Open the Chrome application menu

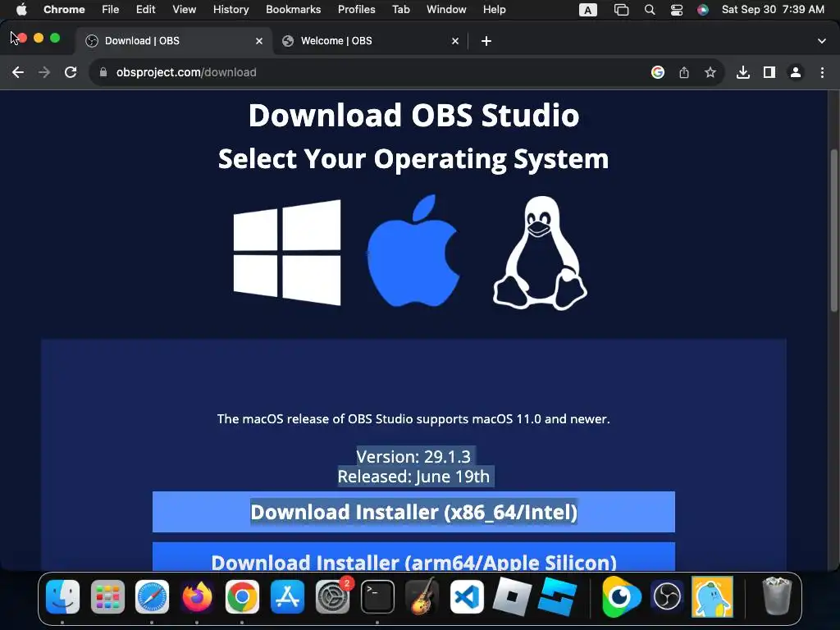coord(64,10)
